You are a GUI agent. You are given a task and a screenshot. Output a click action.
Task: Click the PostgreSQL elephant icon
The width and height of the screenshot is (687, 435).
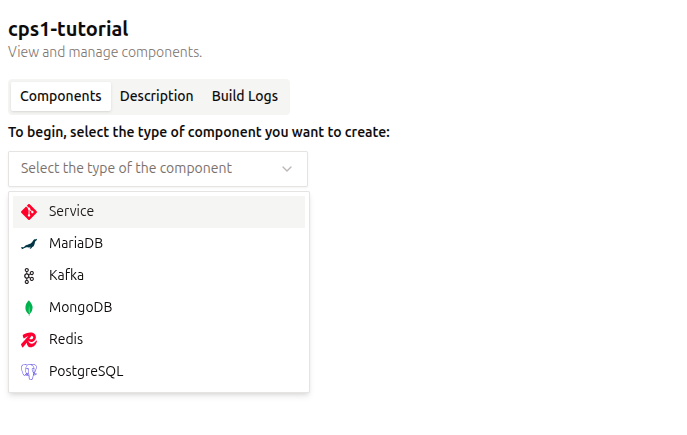pos(29,372)
